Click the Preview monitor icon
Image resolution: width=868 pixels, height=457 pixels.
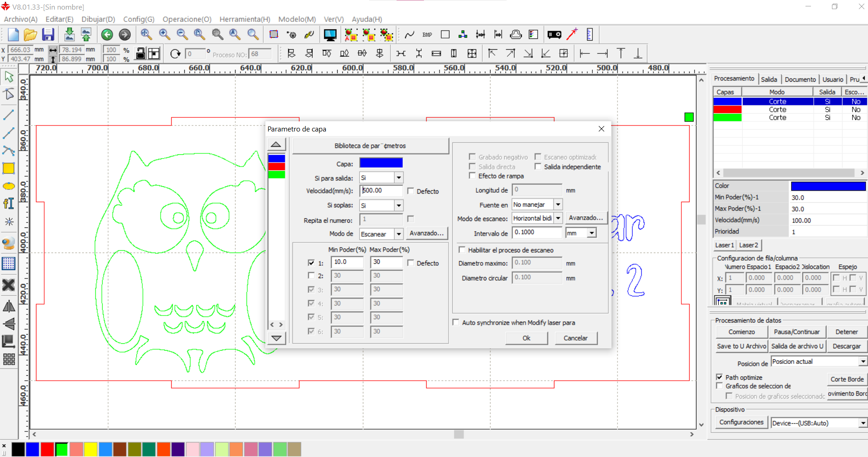point(330,35)
